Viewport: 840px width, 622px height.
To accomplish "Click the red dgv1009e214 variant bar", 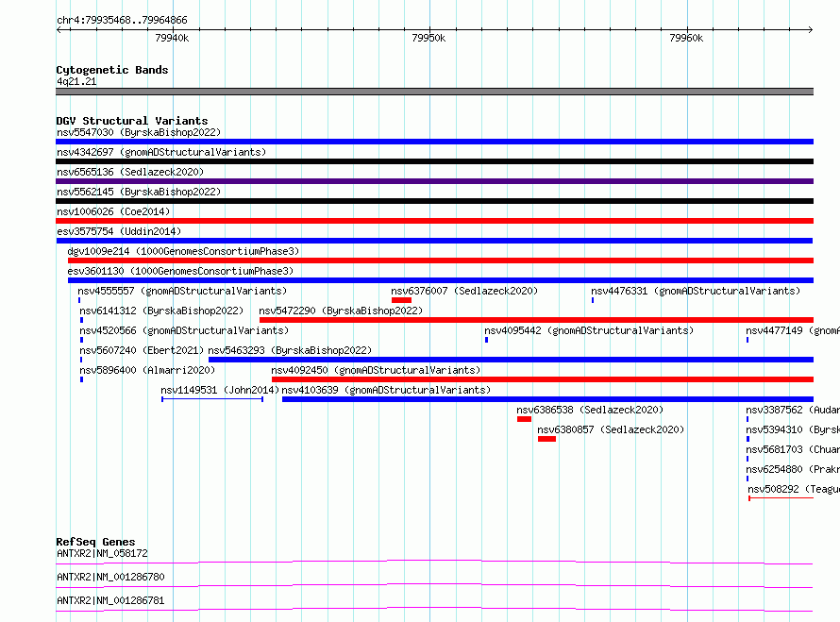I will tap(441, 261).
